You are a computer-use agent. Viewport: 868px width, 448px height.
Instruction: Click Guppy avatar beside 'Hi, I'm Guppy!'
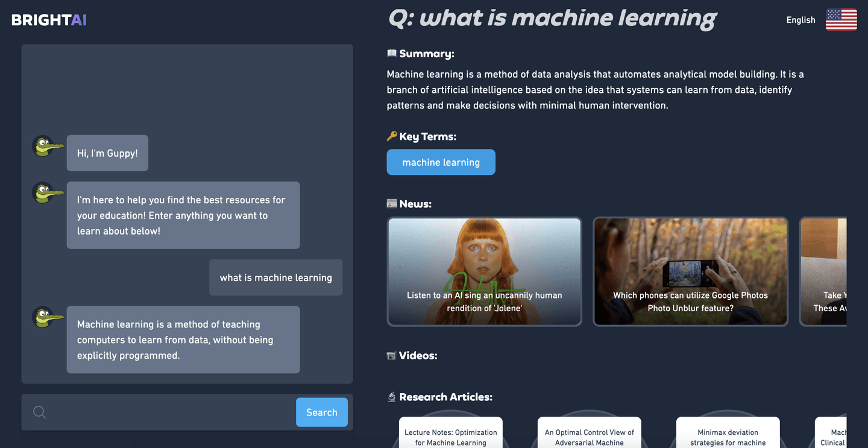pyautogui.click(x=47, y=147)
